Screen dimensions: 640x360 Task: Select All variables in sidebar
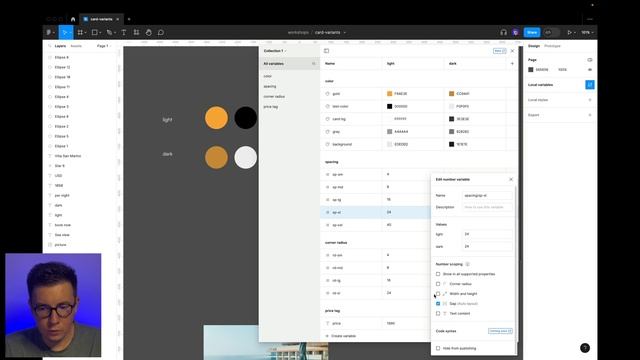pos(289,64)
